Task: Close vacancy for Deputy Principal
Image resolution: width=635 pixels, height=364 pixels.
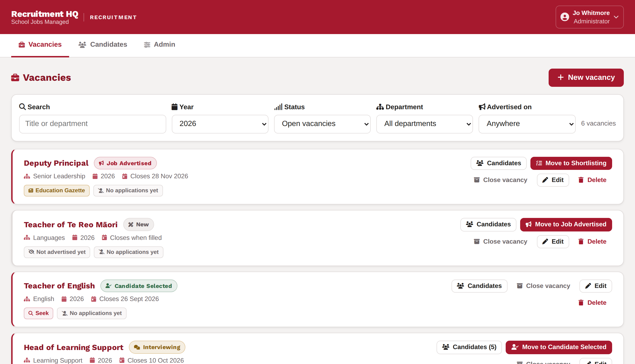Action: point(501,180)
